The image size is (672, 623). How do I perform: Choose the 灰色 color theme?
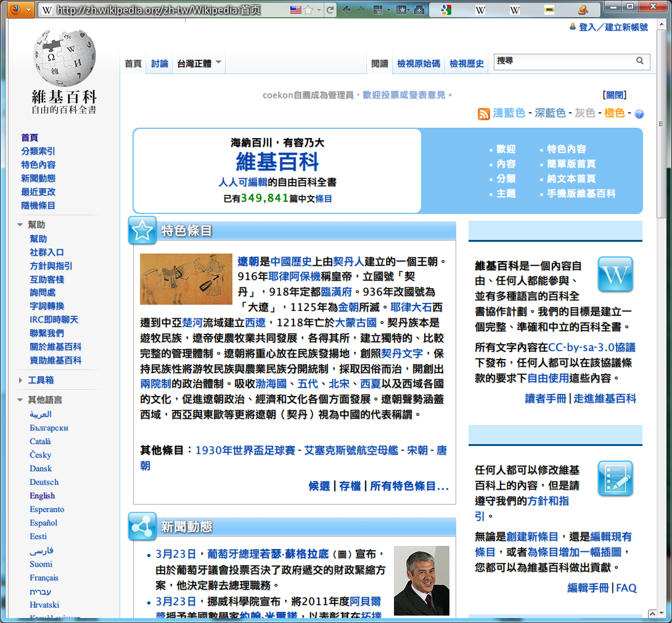click(584, 113)
